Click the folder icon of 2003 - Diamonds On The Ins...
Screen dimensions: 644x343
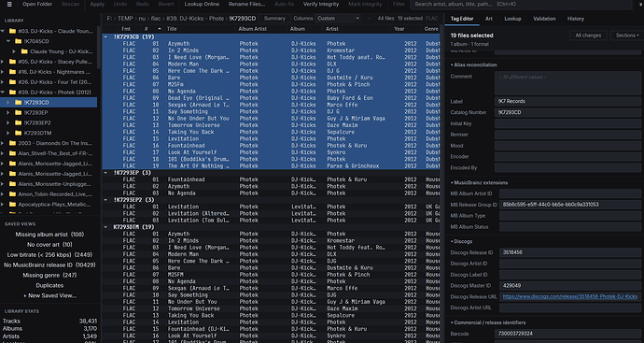(12, 144)
